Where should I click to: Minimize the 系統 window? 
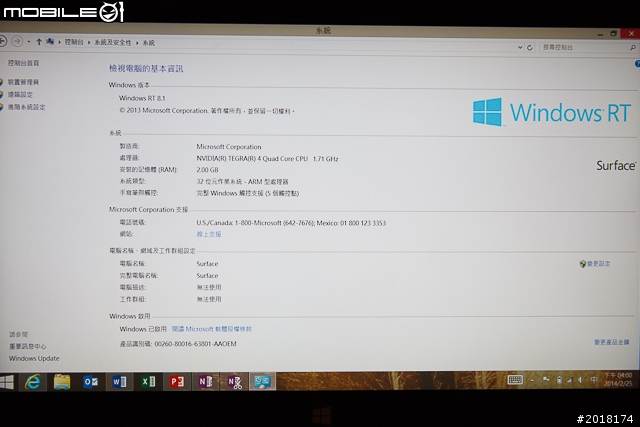coord(600,34)
